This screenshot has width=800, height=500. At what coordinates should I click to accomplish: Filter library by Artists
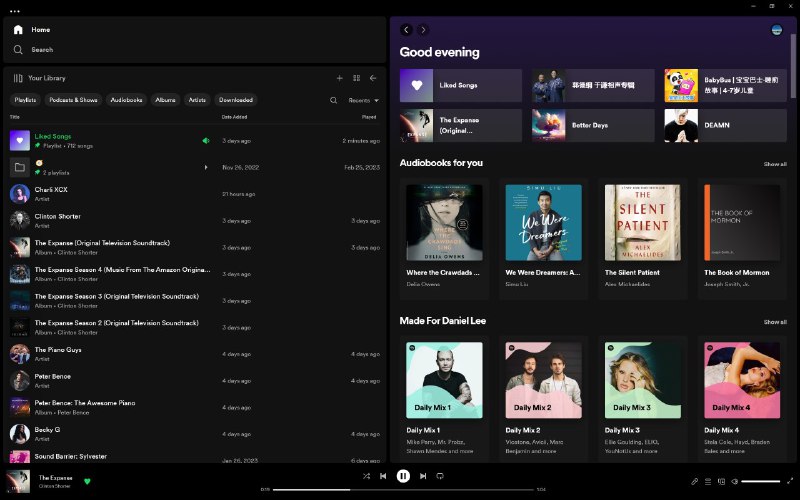pos(197,100)
